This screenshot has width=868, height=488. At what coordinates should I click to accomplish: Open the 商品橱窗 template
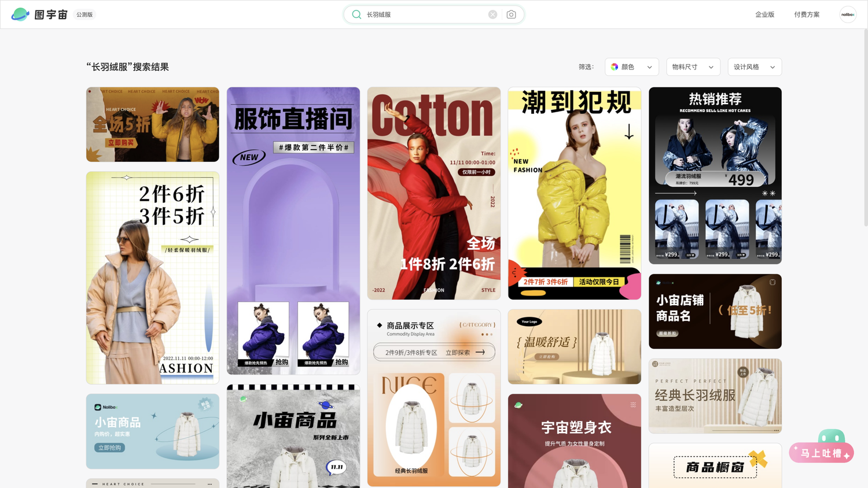coord(715,465)
